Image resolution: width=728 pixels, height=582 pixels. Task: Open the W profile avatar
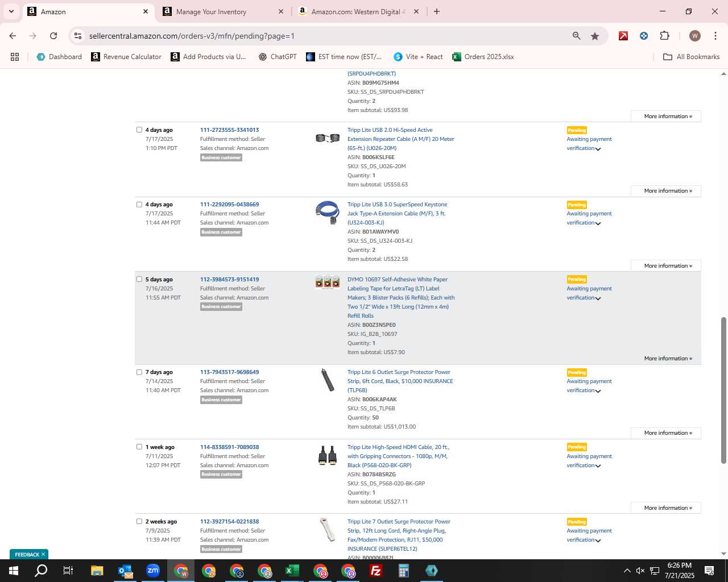point(694,36)
